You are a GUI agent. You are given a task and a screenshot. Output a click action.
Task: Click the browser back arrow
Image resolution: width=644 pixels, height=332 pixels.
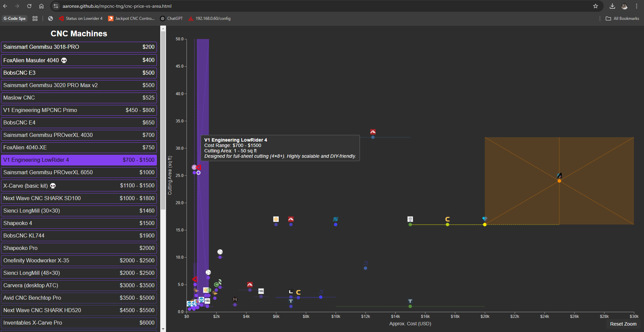coord(5,6)
